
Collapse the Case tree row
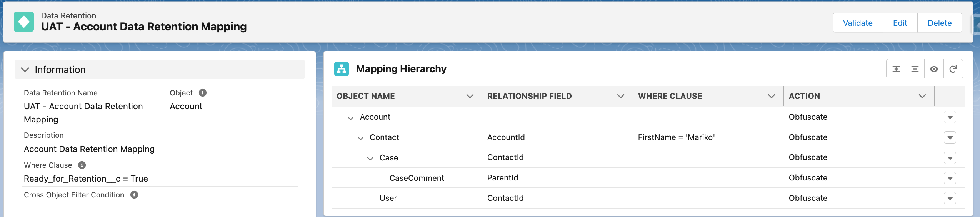370,159
